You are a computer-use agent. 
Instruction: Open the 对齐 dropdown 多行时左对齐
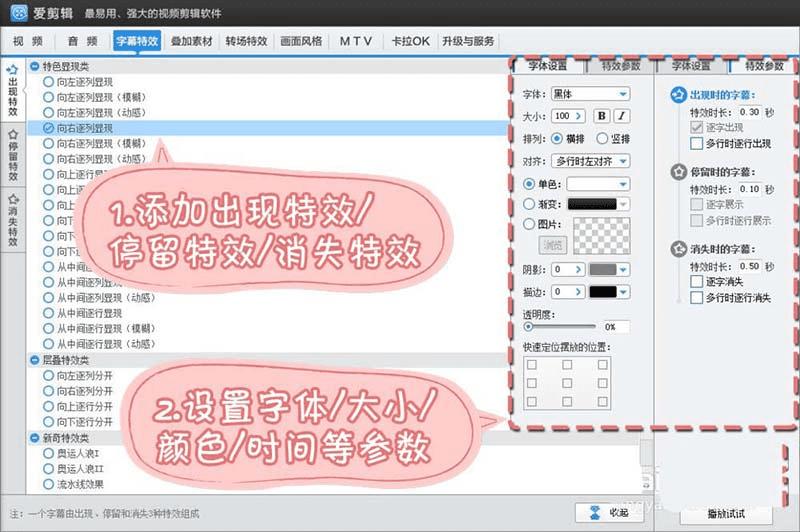[590, 161]
